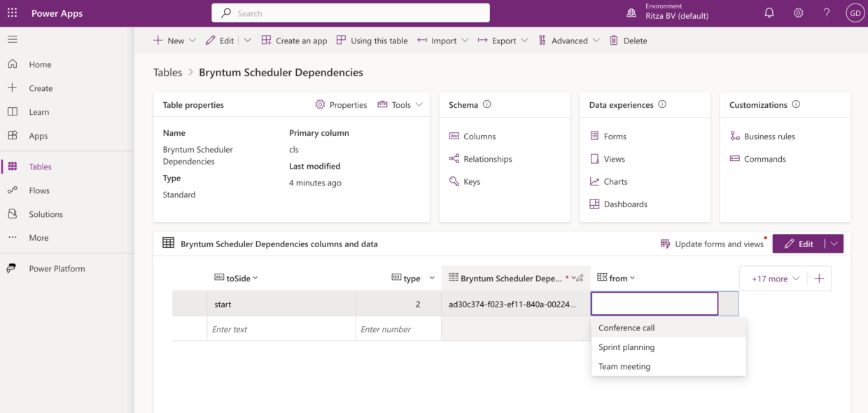
Task: Open Create an app from the toolbar
Action: pyautogui.click(x=294, y=41)
